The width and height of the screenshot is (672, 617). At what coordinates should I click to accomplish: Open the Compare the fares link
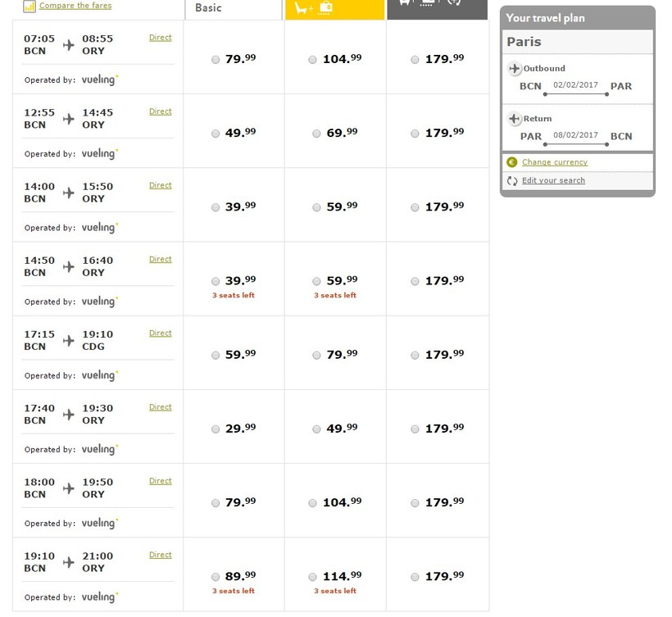tap(75, 6)
